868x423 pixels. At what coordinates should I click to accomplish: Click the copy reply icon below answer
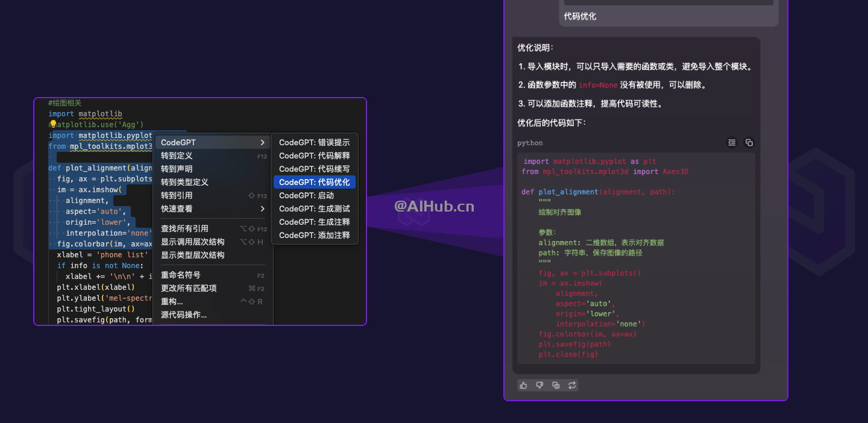[x=556, y=385]
